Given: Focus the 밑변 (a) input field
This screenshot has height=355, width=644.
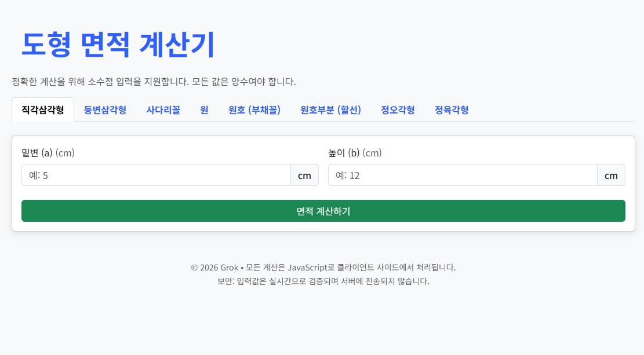Looking at the screenshot, I should click(x=156, y=175).
